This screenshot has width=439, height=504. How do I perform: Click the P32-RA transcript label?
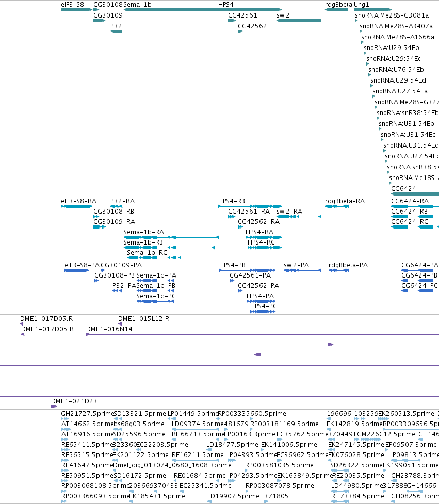click(x=122, y=201)
